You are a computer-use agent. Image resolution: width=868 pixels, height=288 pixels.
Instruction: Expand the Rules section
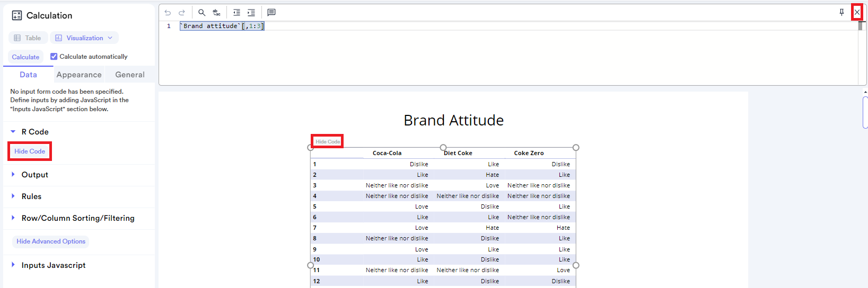point(31,196)
